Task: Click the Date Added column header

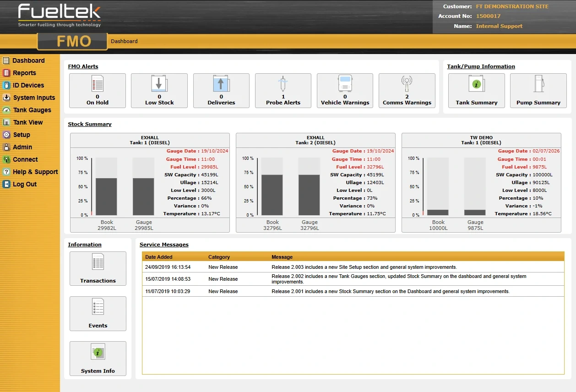Action: coord(159,257)
